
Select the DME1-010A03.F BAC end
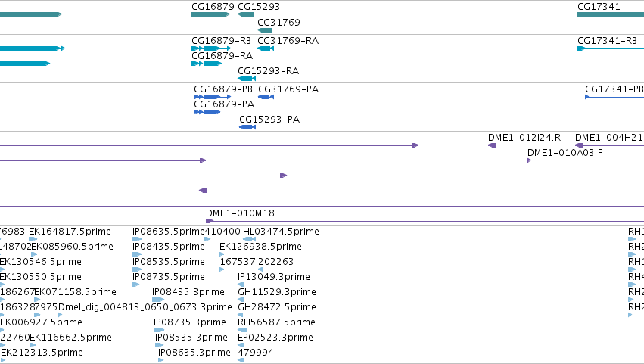click(530, 160)
